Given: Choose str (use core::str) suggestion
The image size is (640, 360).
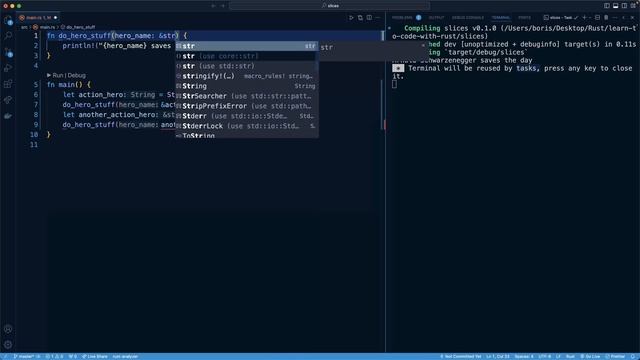Looking at the screenshot, I should 247,56.
